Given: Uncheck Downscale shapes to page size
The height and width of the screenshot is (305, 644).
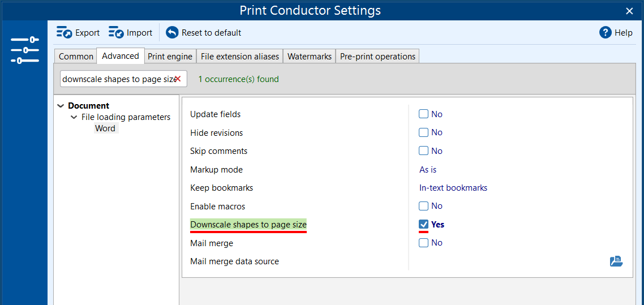Looking at the screenshot, I should (423, 225).
